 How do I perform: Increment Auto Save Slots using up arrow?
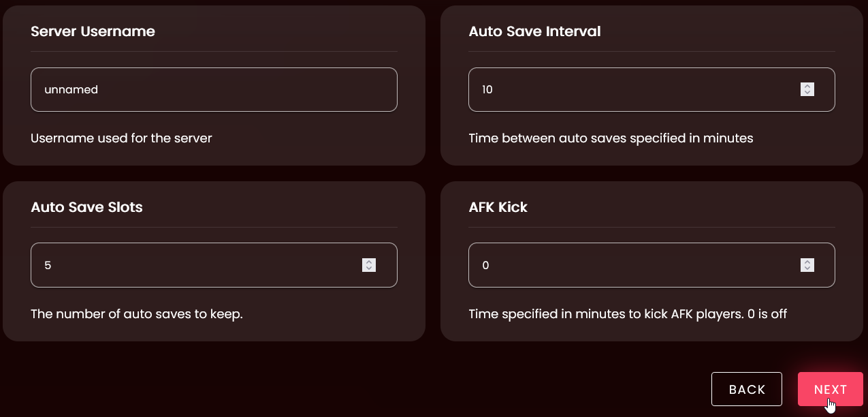click(x=369, y=262)
